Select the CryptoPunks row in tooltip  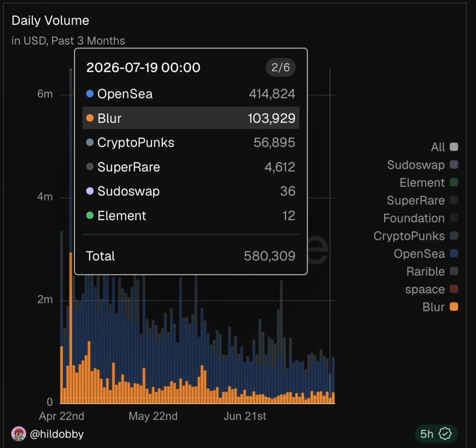click(190, 143)
